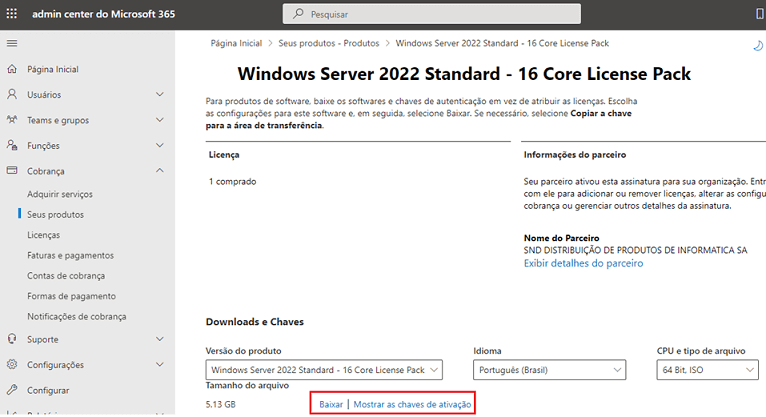Open Faturas e pagamentos
The image size is (766, 417).
tap(70, 255)
